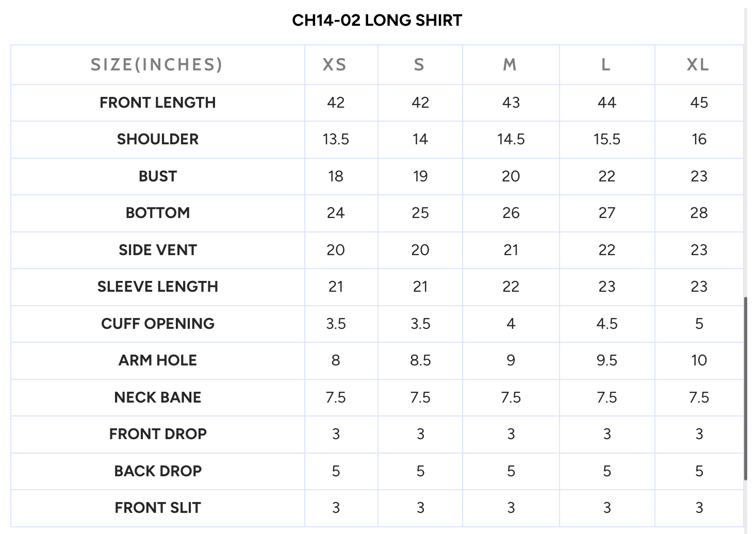Click the SIDE VENT row label
Image resolution: width=756 pixels, height=534 pixels.
coord(158,250)
